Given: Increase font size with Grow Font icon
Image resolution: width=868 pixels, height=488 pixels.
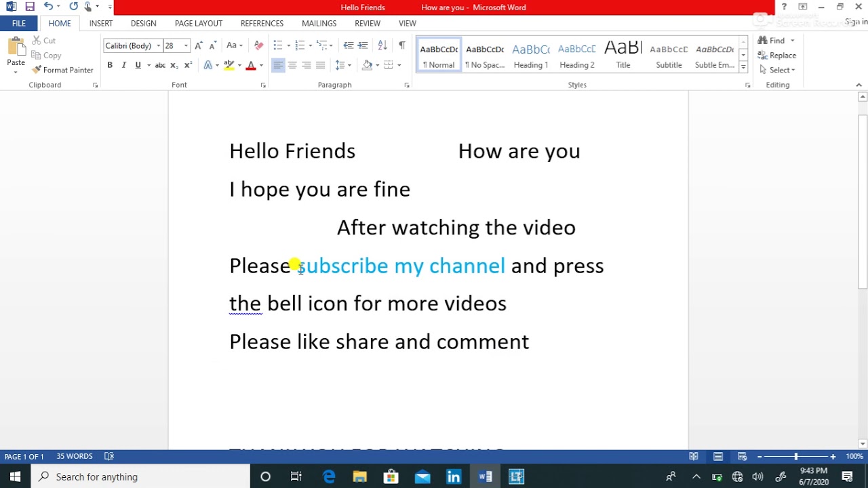Looking at the screenshot, I should (199, 45).
